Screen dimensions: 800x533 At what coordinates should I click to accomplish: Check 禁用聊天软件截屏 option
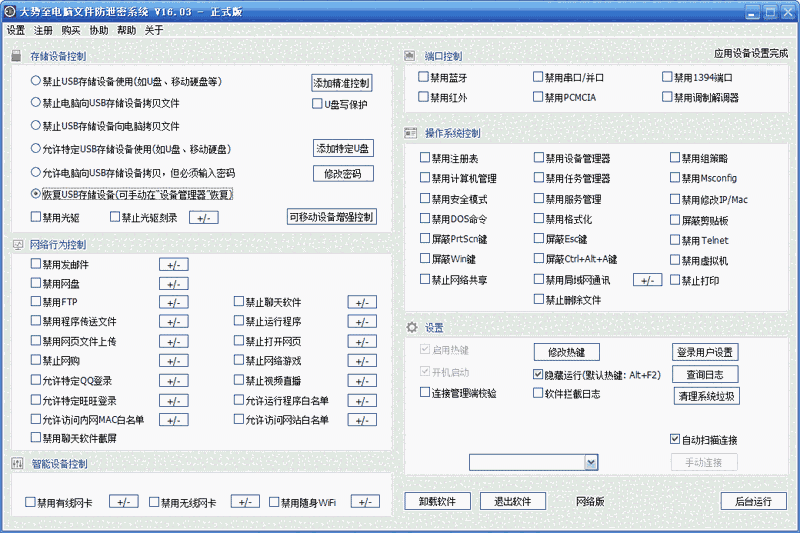[36, 437]
